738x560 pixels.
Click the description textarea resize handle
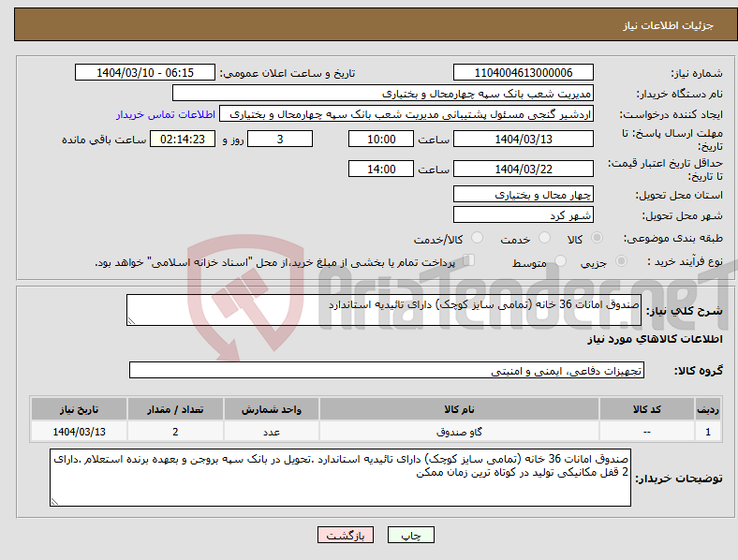tap(131, 321)
